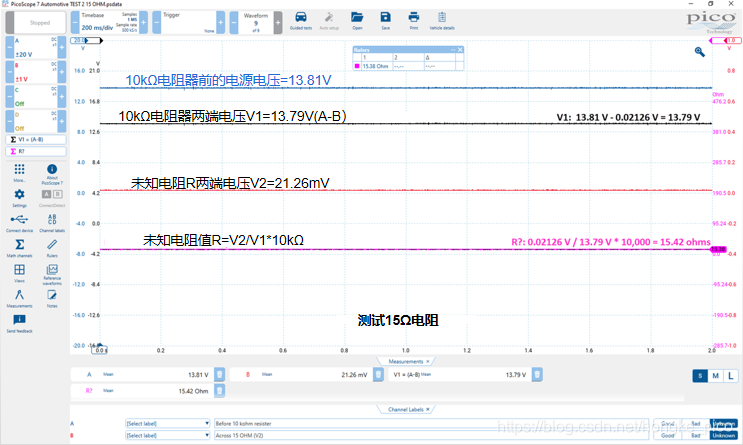This screenshot has height=445, width=743.
Task: Close the Measurements tab
Action: [428, 362]
